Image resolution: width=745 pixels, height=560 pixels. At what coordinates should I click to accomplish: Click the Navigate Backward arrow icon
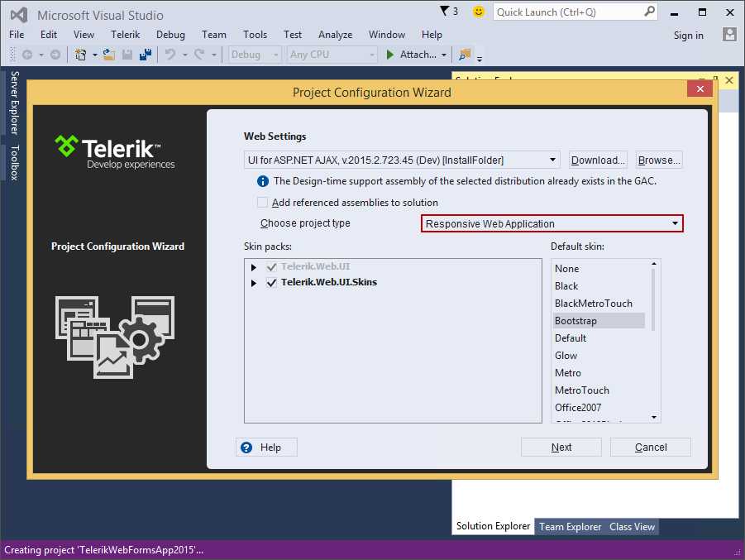click(x=26, y=54)
